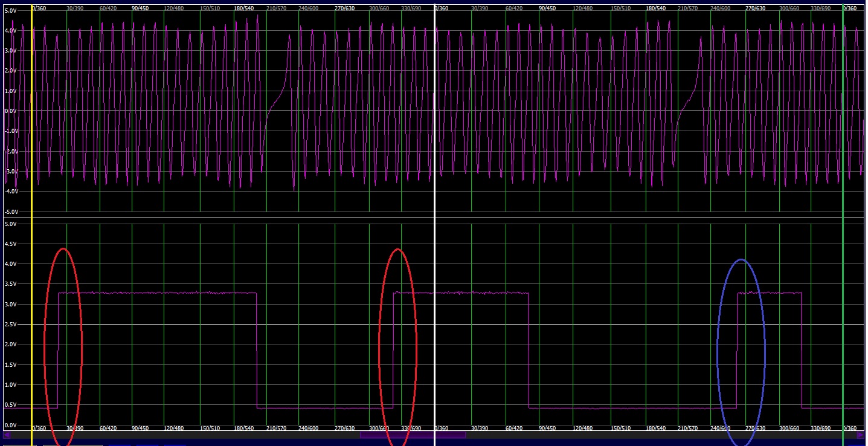Viewport: 868px width, 446px height.
Task: Click the last falling edge of lower square wave
Action: [x=802, y=351]
